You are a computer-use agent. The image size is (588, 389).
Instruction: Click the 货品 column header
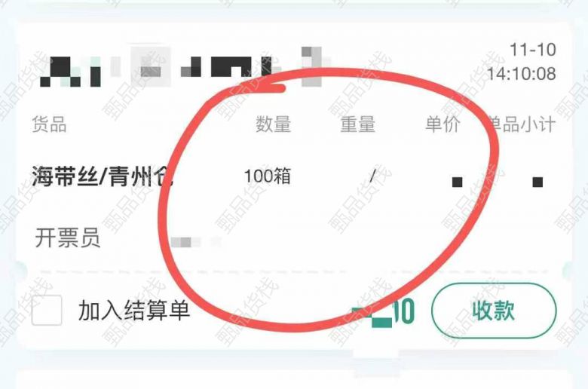point(49,124)
